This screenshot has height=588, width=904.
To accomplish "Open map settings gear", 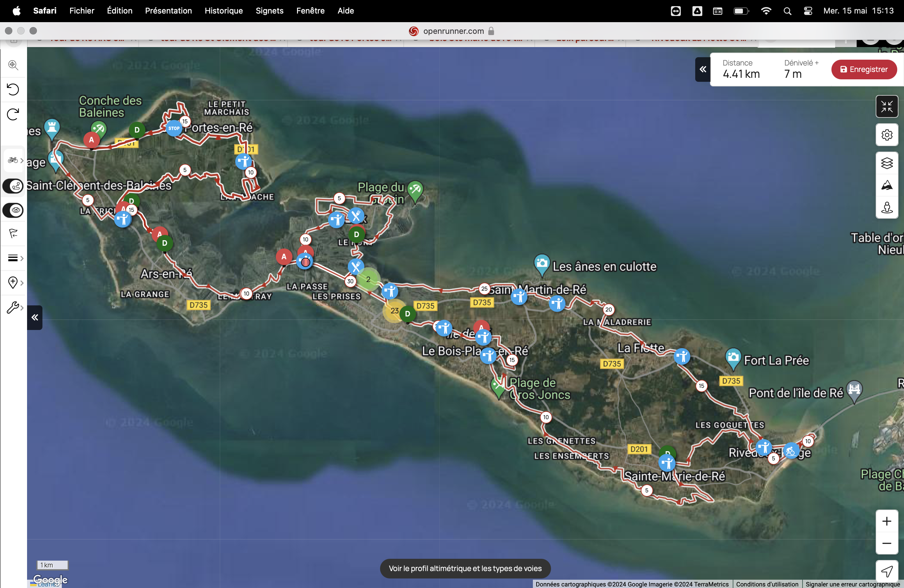I will pyautogui.click(x=886, y=135).
